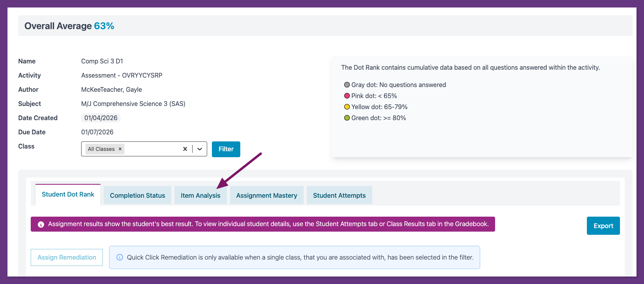Click the info icon in purple banner

tap(41, 225)
